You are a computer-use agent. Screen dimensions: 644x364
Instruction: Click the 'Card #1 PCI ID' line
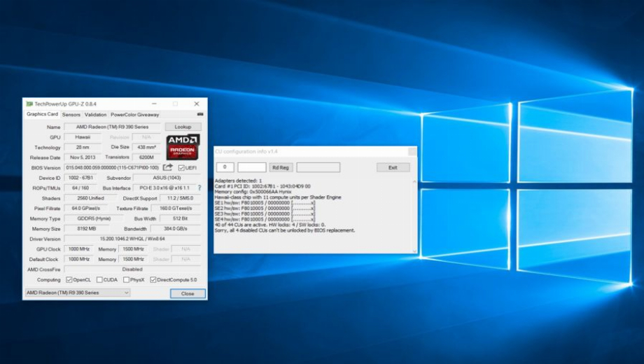pyautogui.click(x=262, y=186)
